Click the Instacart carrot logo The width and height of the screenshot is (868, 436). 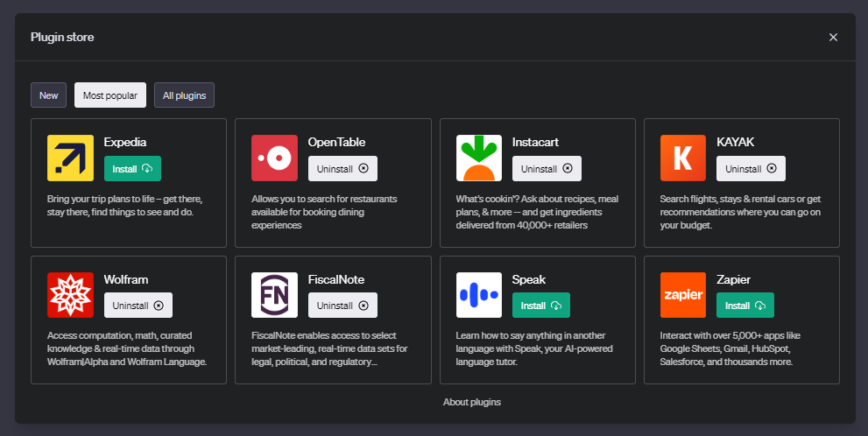tap(479, 158)
